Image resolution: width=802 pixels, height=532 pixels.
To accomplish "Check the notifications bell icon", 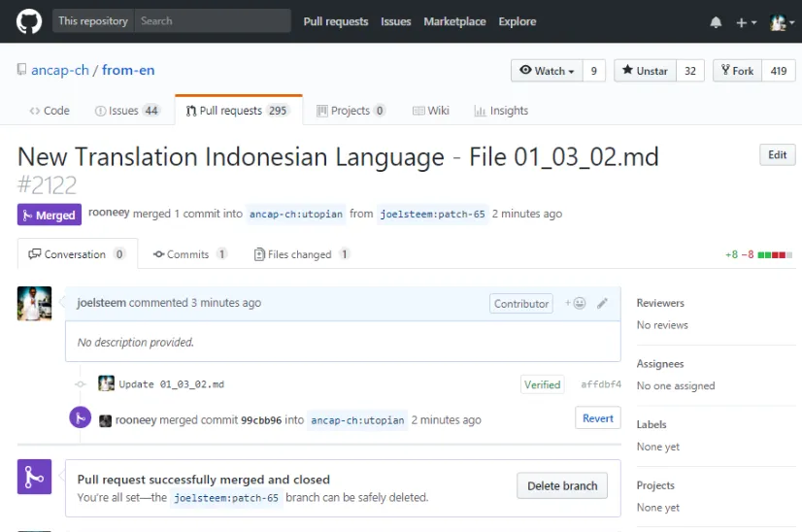I will coord(716,22).
